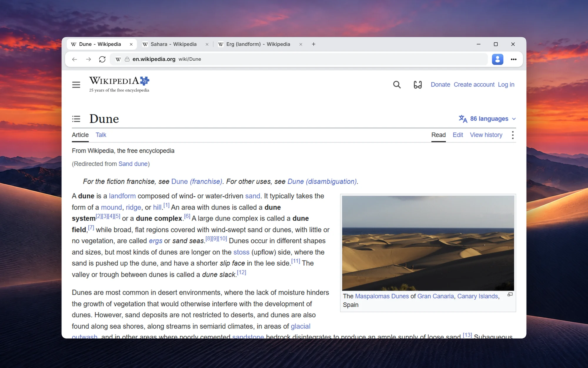Image resolution: width=588 pixels, height=368 pixels.
Task: Open the Canary Islands caption link
Action: click(477, 296)
